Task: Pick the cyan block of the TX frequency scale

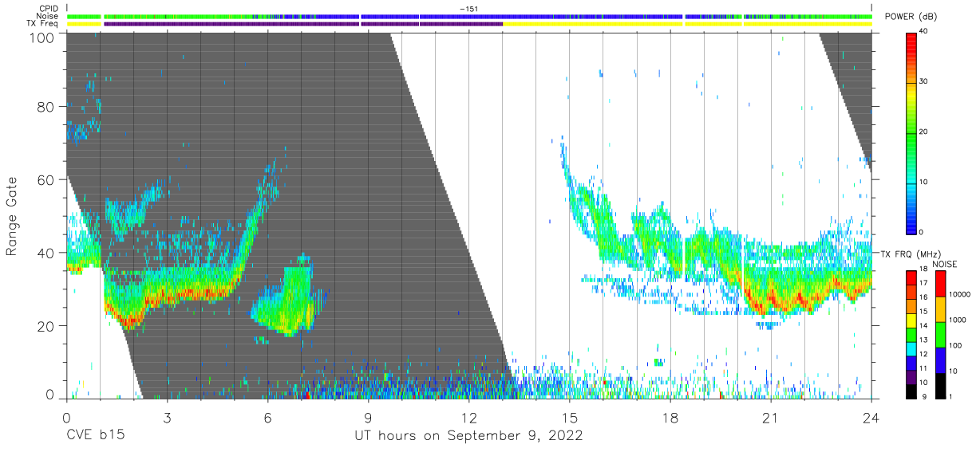Action: [911, 348]
